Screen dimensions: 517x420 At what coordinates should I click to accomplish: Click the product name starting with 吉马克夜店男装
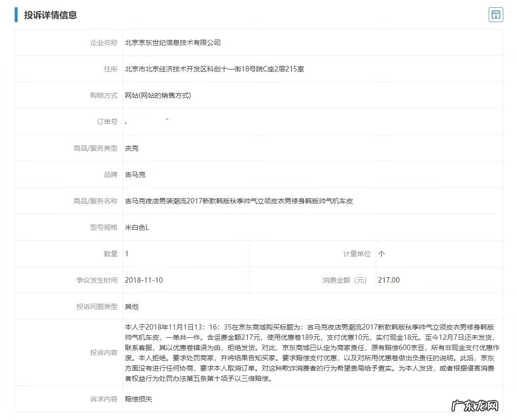(x=238, y=201)
